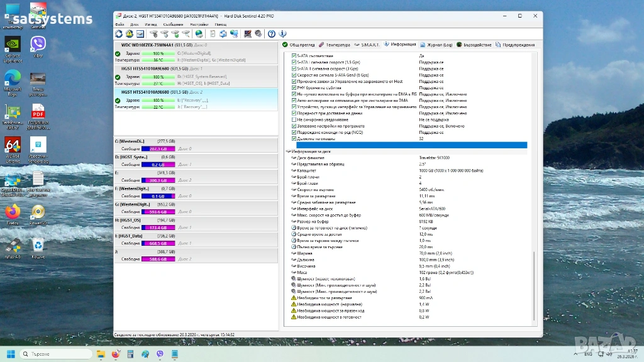The height and width of the screenshot is (362, 644).
Task: Expand the 'Капацитет' tree row
Action: (x=294, y=170)
